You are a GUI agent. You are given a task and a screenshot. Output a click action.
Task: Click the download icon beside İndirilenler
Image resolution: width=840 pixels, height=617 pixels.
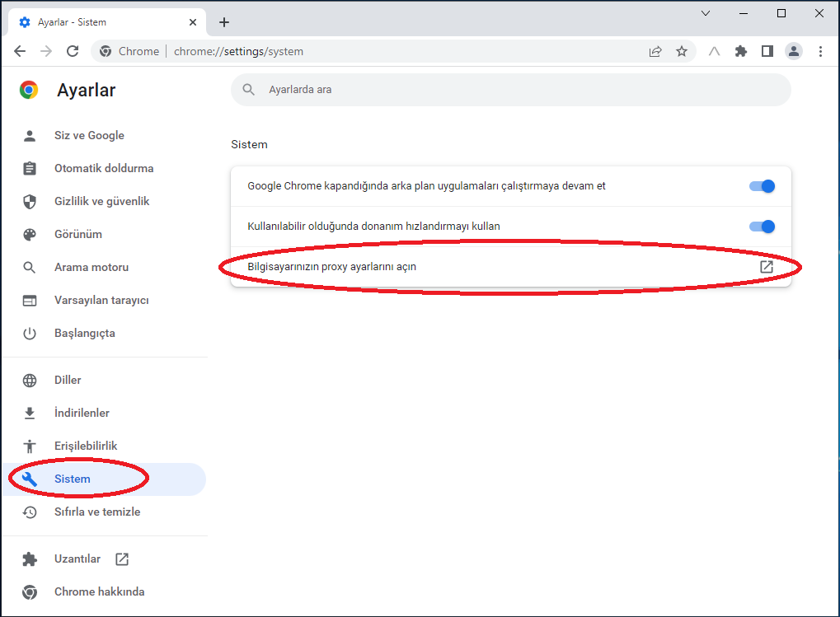click(x=30, y=413)
